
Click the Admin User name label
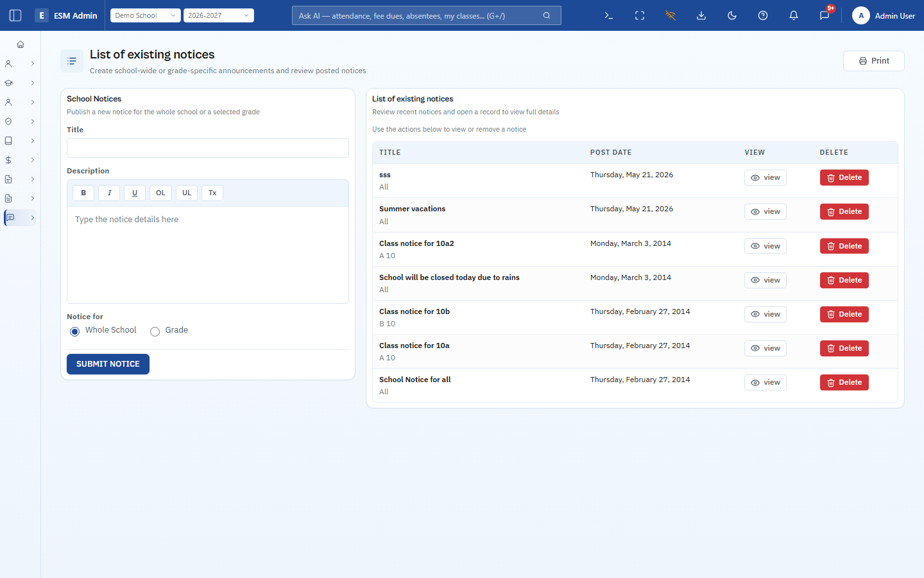pos(895,16)
